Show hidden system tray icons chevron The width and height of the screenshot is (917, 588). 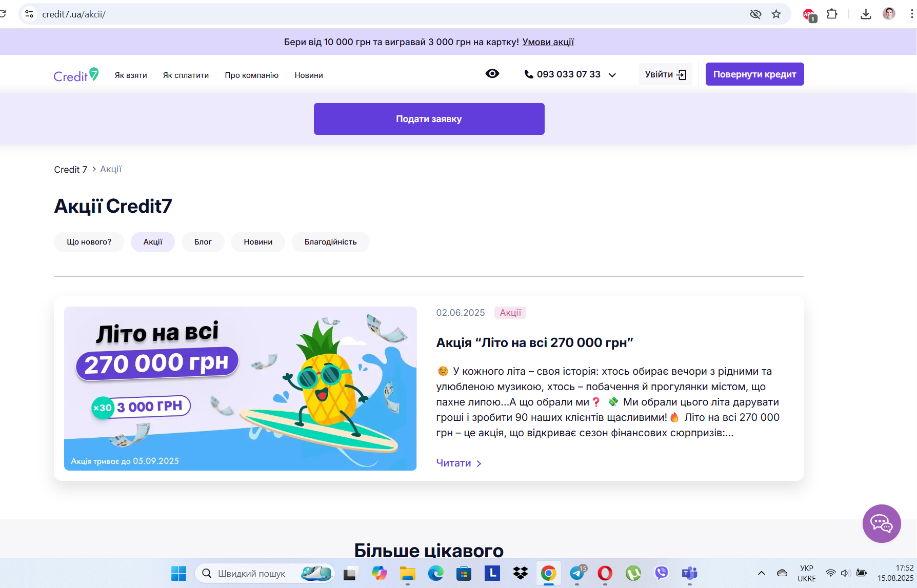coord(762,573)
